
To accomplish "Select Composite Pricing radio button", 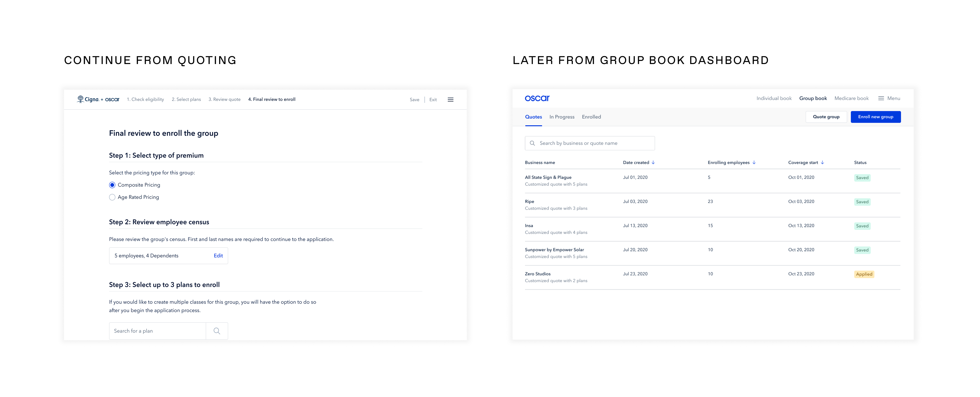I will (x=112, y=185).
